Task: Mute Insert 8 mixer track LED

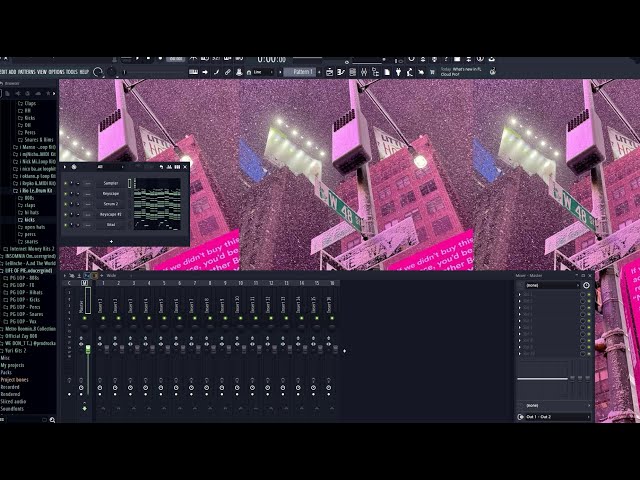Action: pos(210,318)
